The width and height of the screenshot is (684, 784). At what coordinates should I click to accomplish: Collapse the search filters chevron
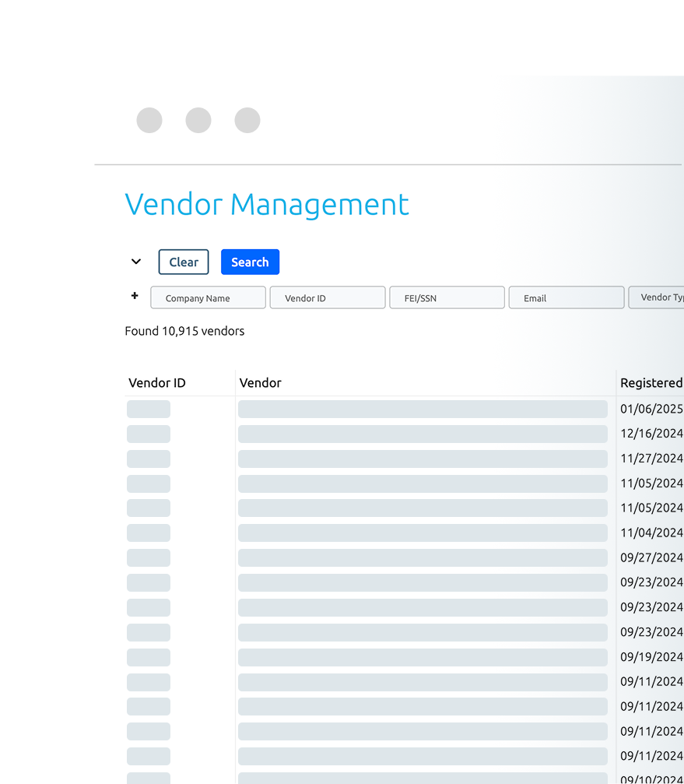click(136, 262)
